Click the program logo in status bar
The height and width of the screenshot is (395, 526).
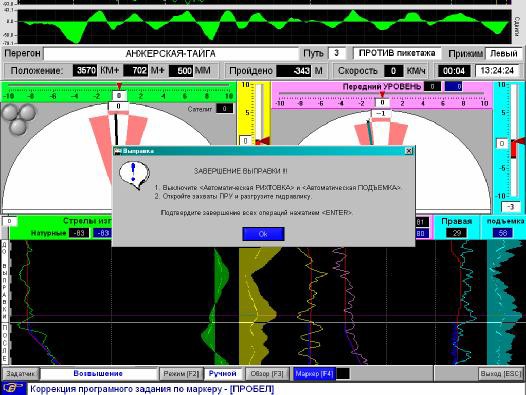13,389
